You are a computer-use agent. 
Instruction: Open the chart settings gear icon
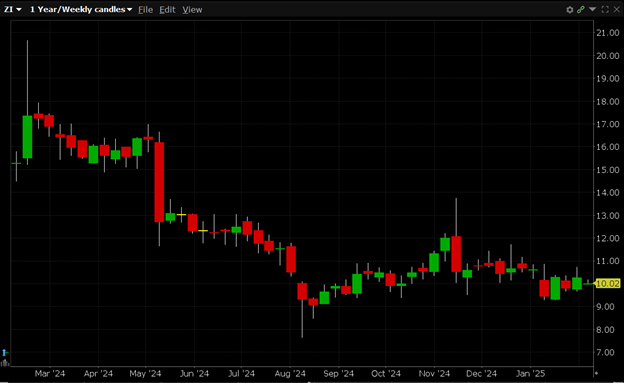569,10
